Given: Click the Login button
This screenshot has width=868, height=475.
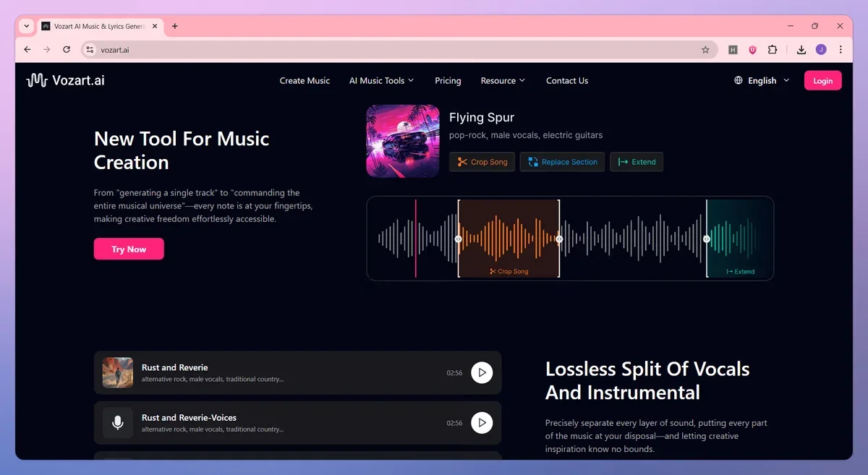Looking at the screenshot, I should pos(822,81).
